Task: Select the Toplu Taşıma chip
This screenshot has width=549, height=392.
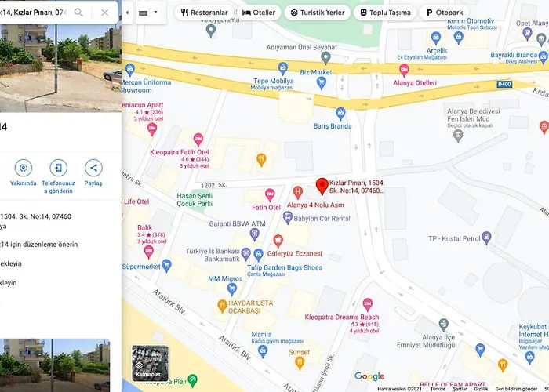Action: (x=385, y=13)
